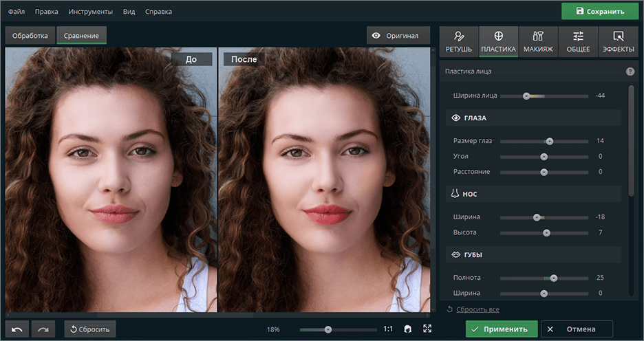Open the Общее (General) adjustments tab
Screen dimensions: 644x341
[x=578, y=41]
